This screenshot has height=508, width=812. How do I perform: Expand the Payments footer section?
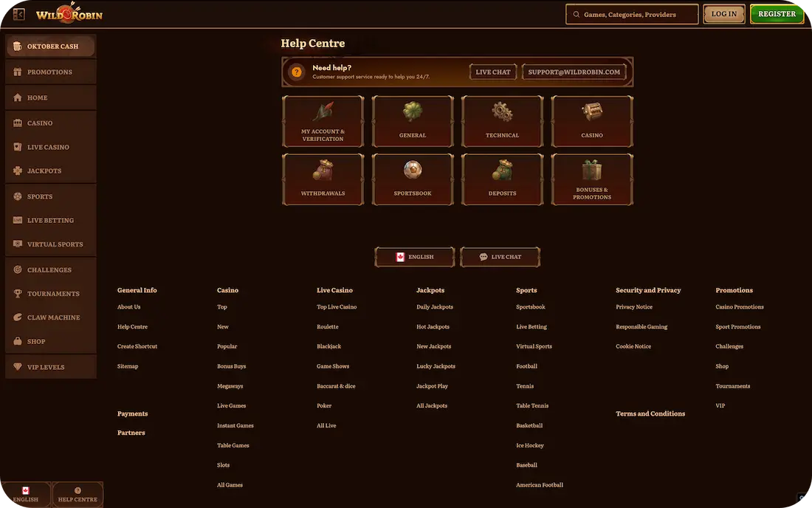[x=133, y=413]
